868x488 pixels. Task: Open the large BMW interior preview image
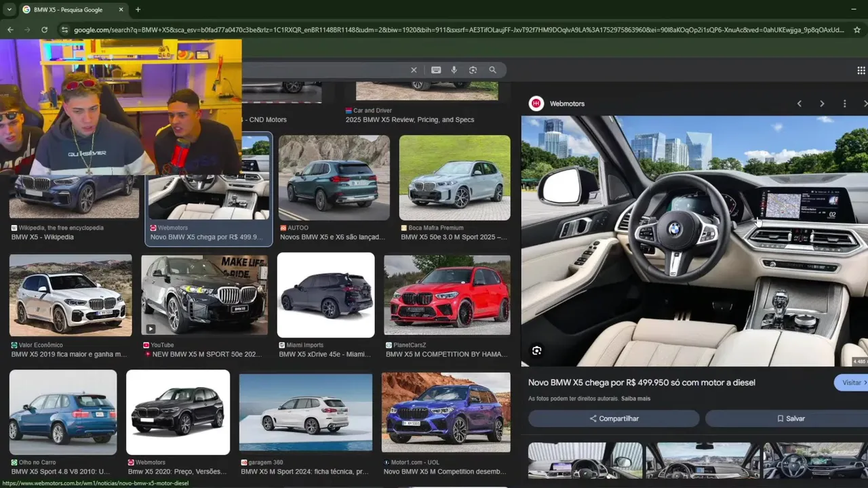694,241
